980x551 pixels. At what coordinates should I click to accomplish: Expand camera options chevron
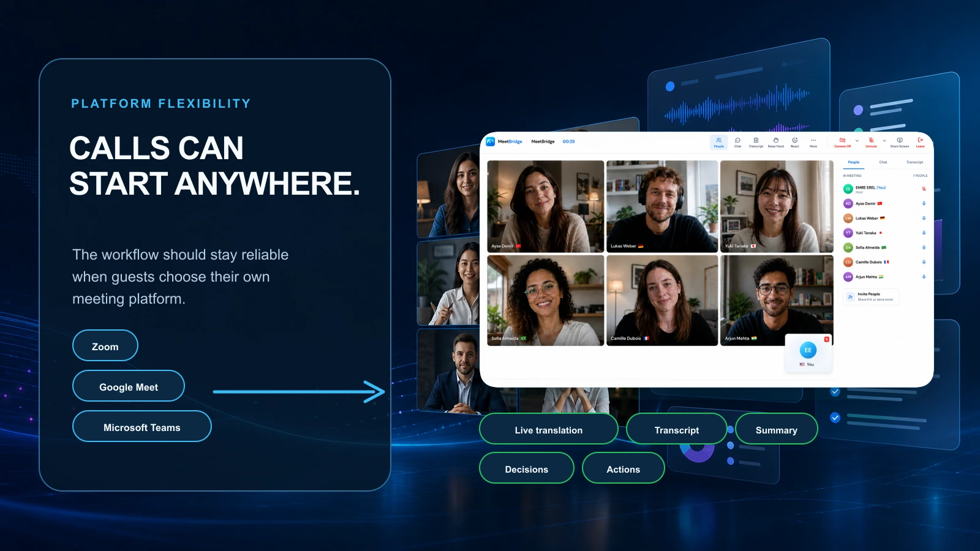click(x=857, y=141)
